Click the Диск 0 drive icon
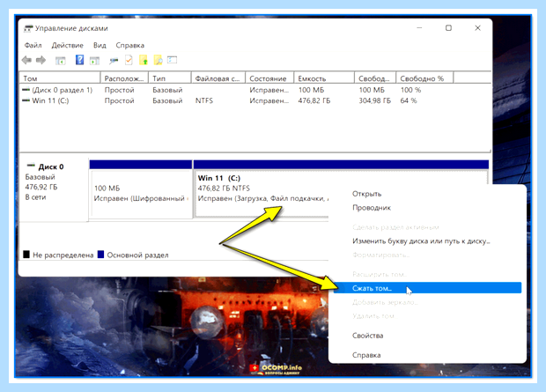 pos(32,165)
